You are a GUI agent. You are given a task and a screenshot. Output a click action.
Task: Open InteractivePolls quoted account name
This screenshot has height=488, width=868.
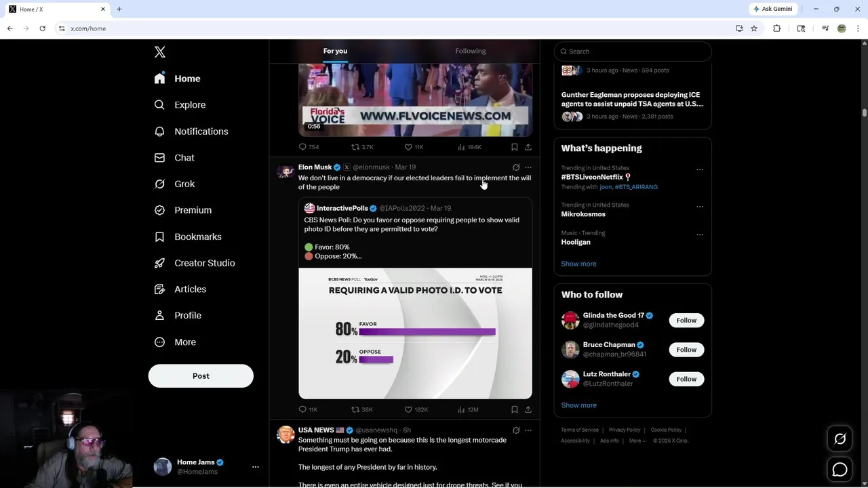[x=342, y=209]
